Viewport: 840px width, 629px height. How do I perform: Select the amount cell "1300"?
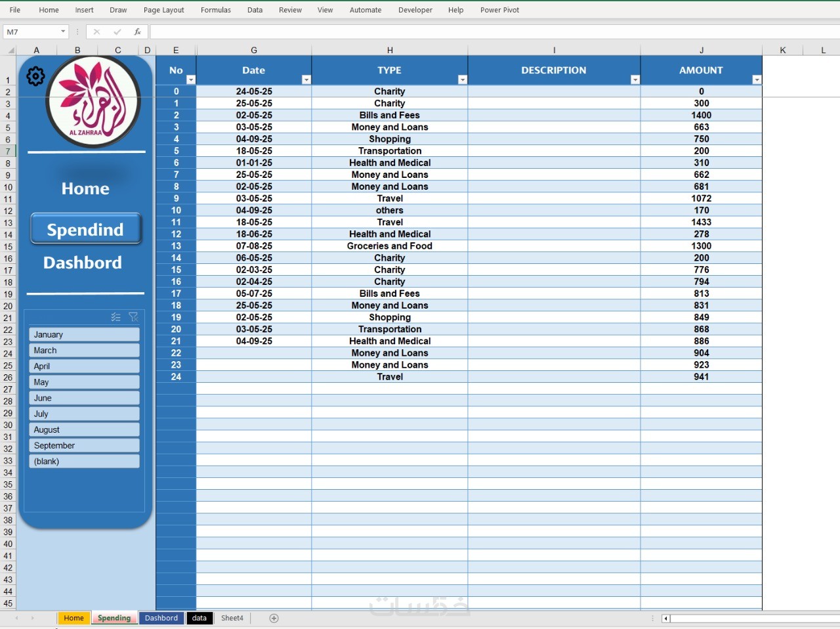[x=702, y=246]
